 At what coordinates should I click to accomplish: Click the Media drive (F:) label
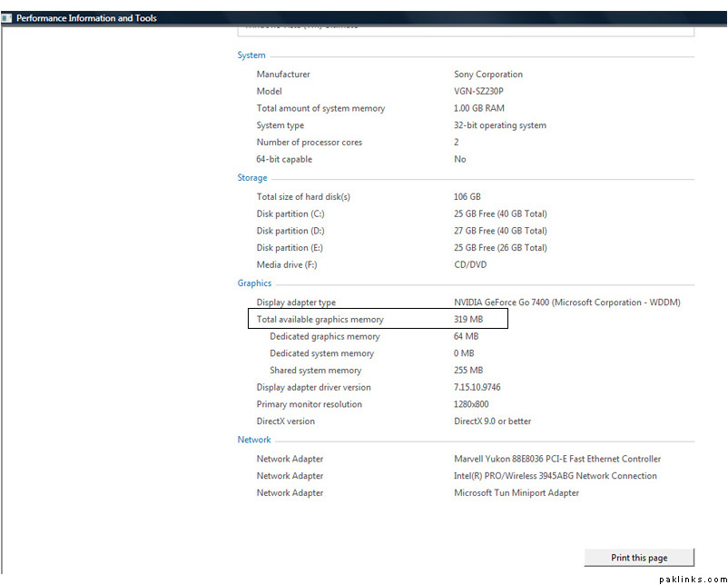pyautogui.click(x=287, y=265)
